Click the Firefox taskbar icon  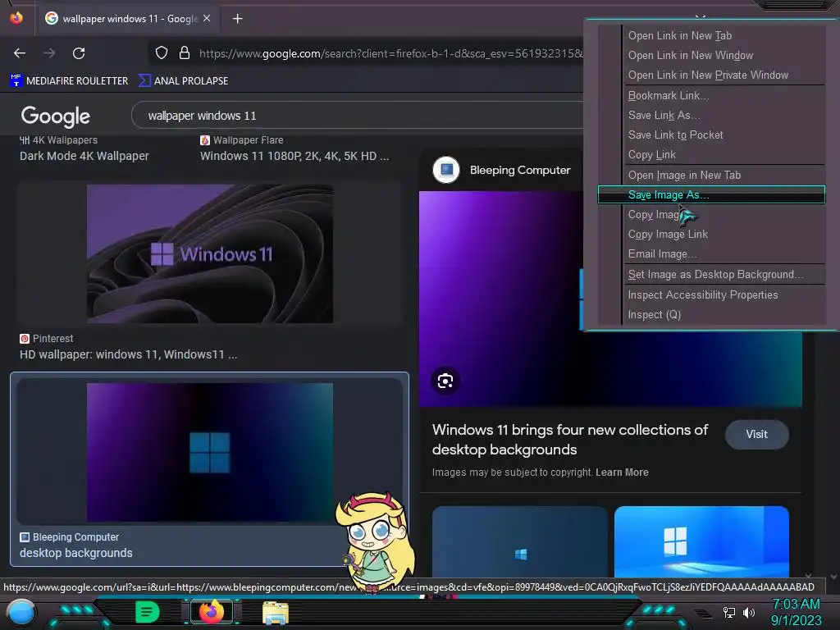coord(211,612)
